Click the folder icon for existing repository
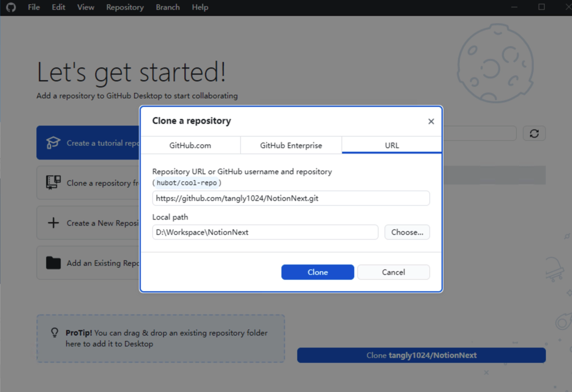Screen dimensions: 572x392 53,263
